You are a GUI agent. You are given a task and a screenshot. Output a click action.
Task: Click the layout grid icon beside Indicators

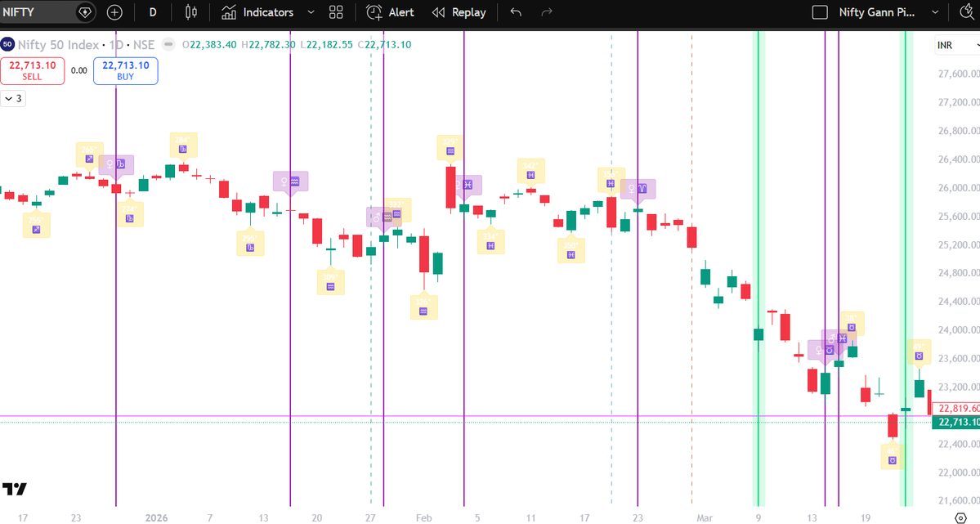(x=335, y=12)
